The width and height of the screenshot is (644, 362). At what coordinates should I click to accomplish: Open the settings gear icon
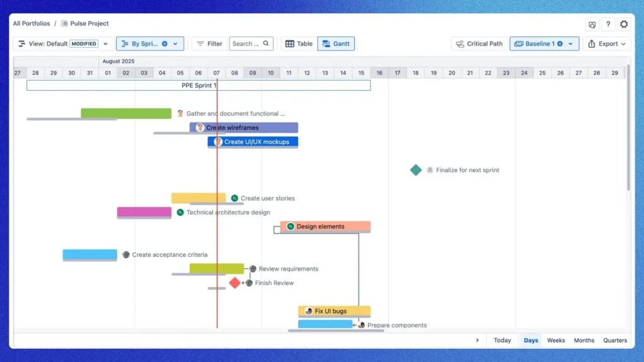click(624, 25)
